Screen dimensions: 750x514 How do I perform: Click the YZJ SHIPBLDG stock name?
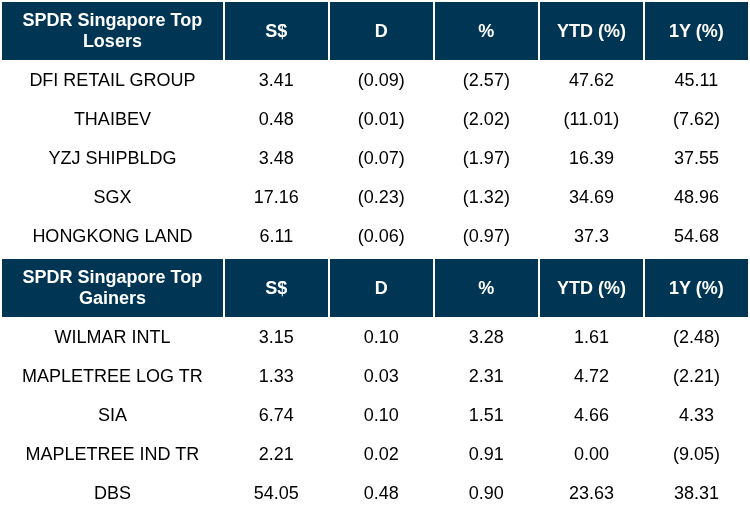pyautogui.click(x=112, y=158)
